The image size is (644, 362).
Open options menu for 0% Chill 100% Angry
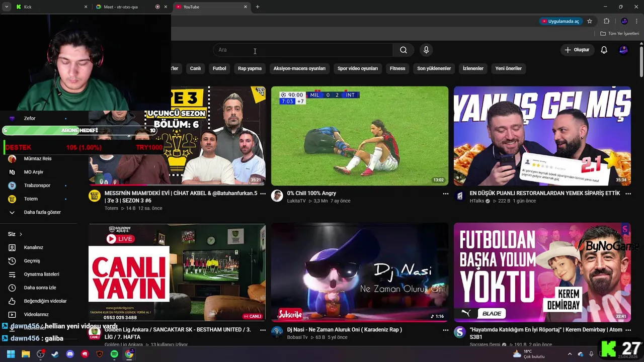[445, 194]
